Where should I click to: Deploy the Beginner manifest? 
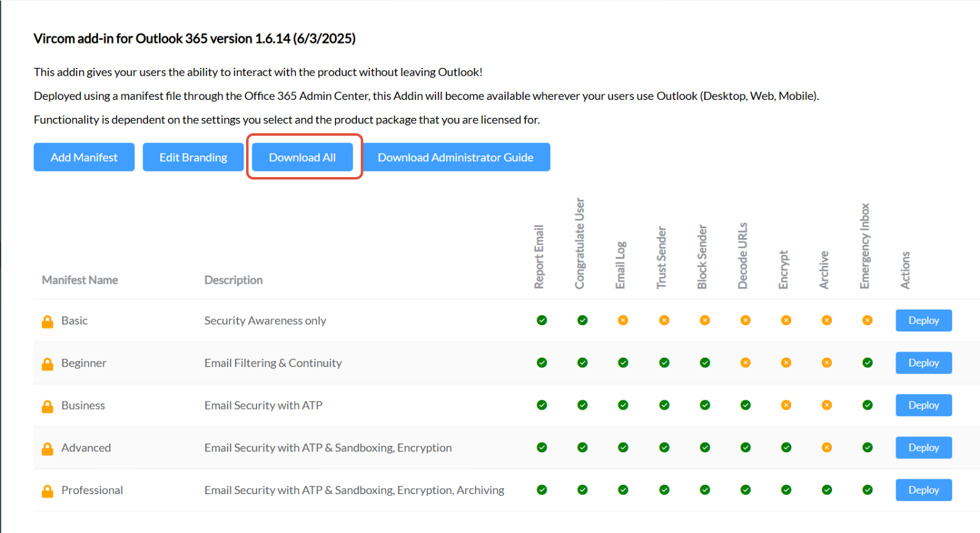point(923,363)
